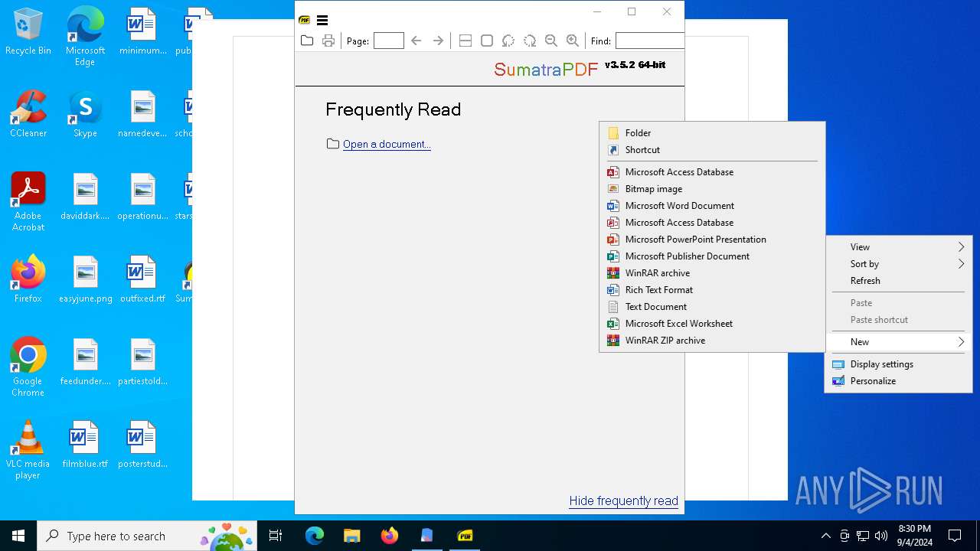
Task: Create a new Microsoft Publisher Document
Action: [712, 256]
